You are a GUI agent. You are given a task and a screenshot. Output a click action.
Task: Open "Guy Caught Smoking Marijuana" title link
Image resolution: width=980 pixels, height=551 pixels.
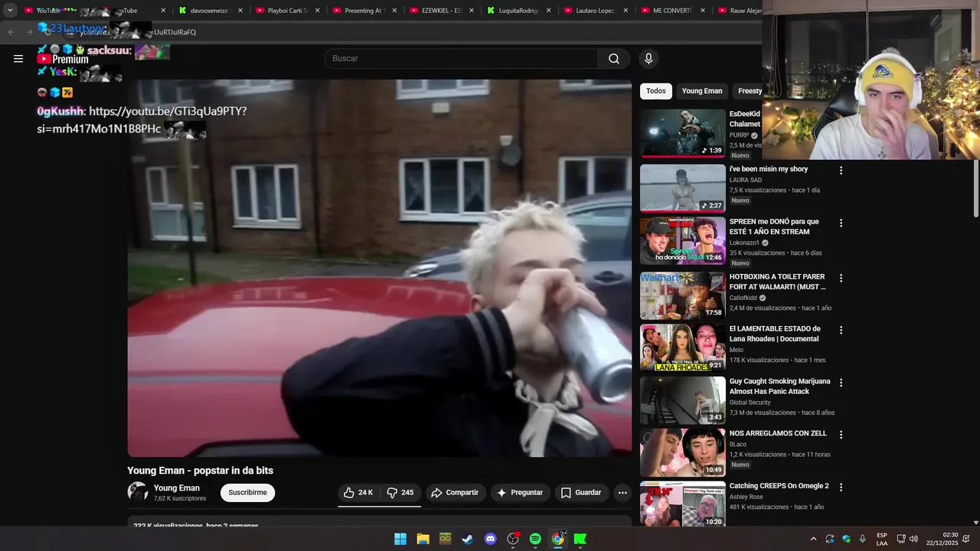(x=779, y=386)
